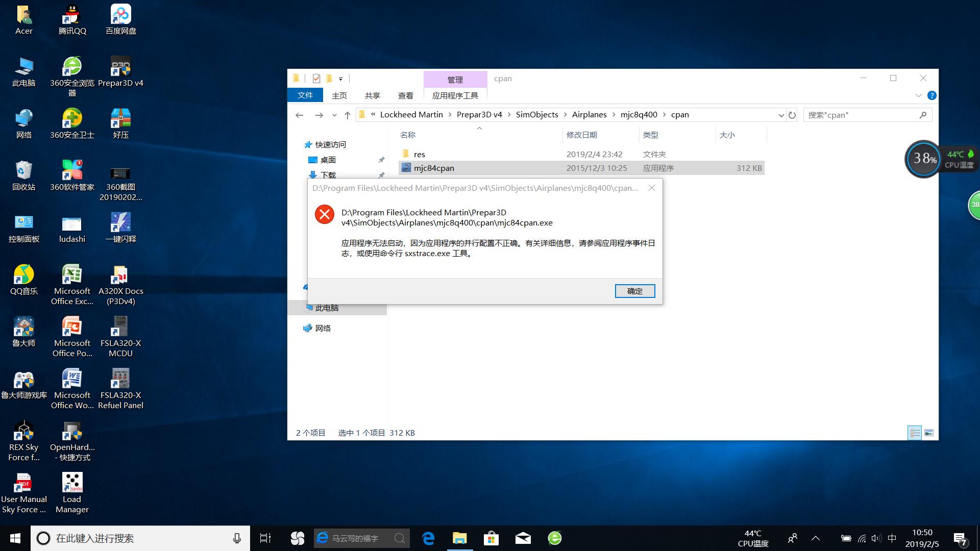Show hidden system tray icons
Viewport: 980px width, 551px height.
tap(816, 538)
